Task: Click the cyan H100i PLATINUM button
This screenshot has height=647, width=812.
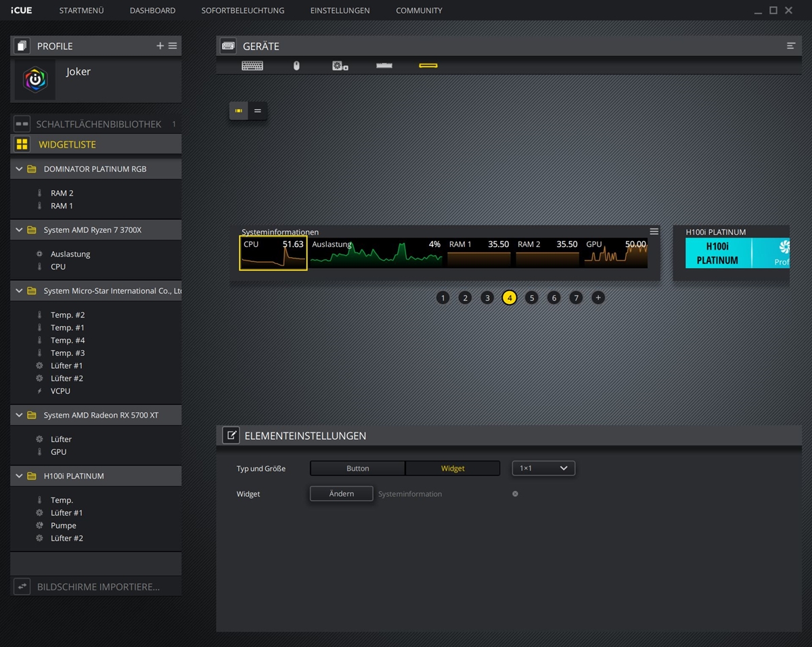Action: [x=718, y=253]
